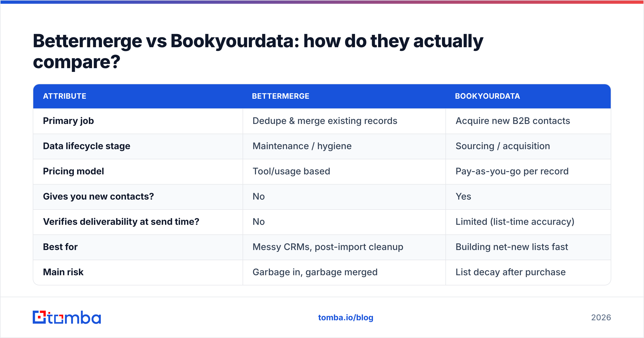Click the tomba logo
644x338 pixels.
coord(67,317)
